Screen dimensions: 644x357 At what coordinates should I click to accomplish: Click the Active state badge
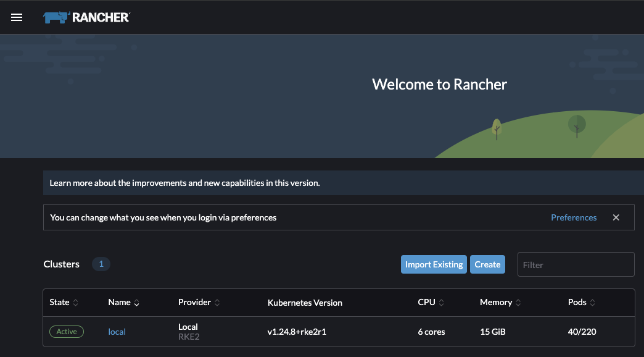67,332
